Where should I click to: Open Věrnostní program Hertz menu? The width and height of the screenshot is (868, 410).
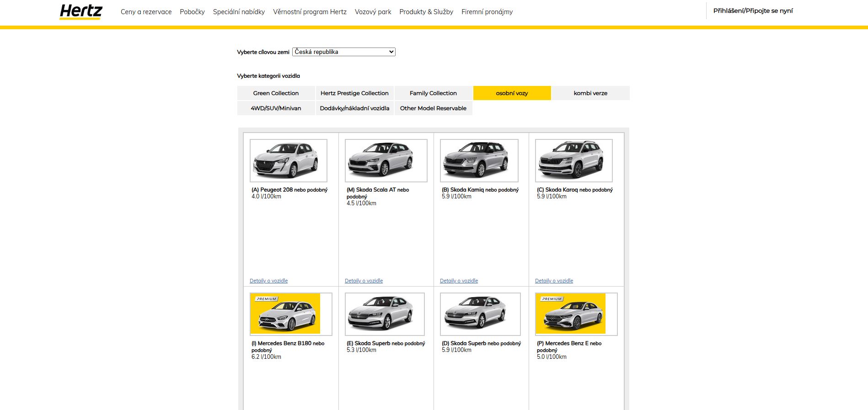[310, 12]
